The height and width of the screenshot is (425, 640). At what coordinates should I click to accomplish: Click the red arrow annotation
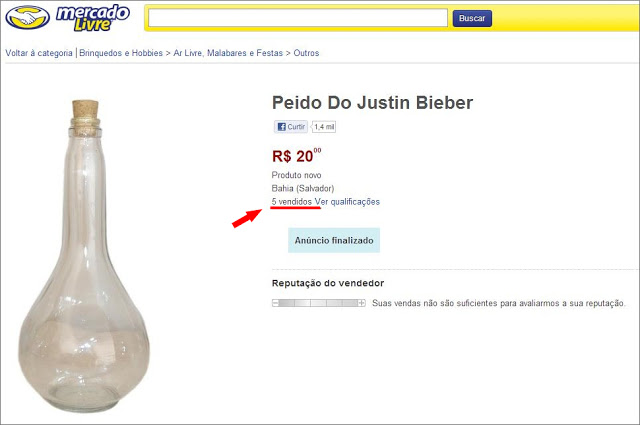247,218
